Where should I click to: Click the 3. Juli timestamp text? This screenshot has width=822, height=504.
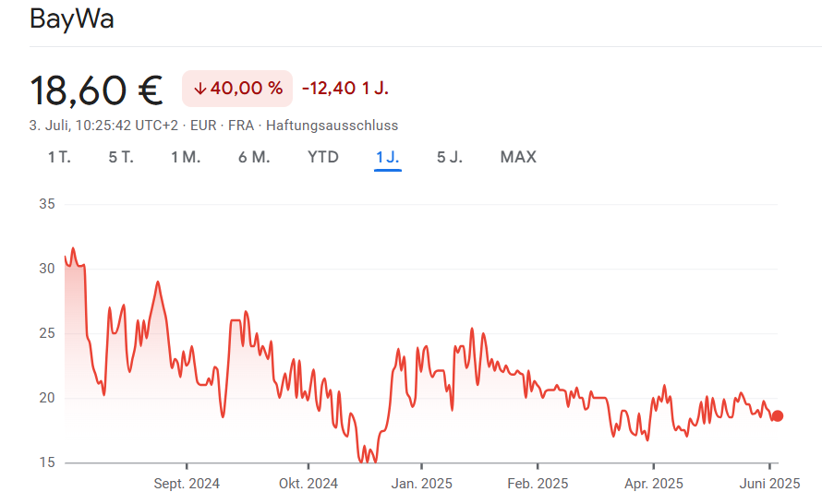click(x=103, y=126)
